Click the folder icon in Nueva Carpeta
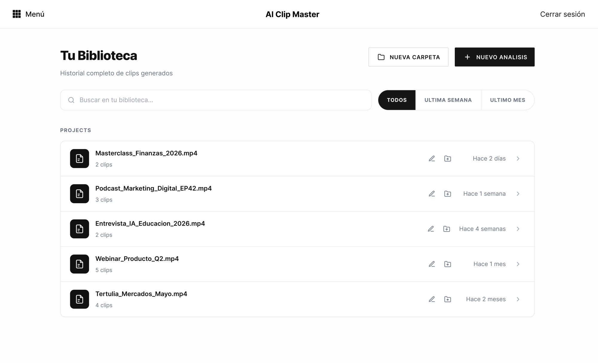This screenshot has height=364, width=598. 381,57
